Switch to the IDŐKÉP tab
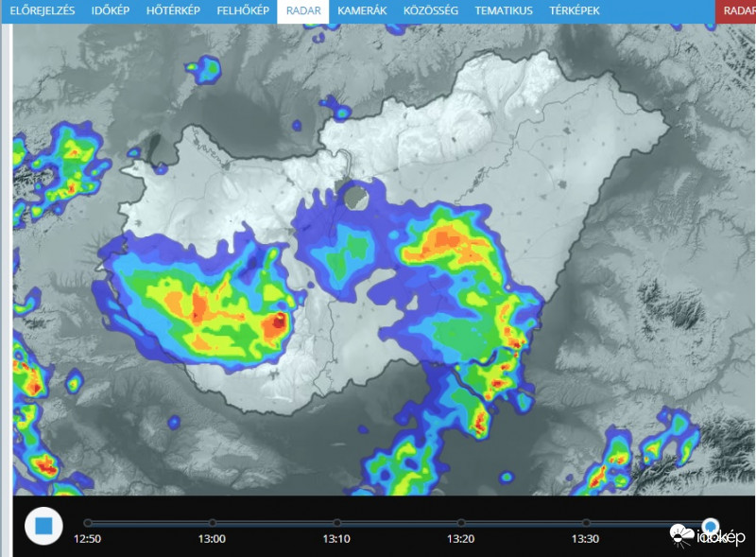Screen dimensions: 756x557 110,11
